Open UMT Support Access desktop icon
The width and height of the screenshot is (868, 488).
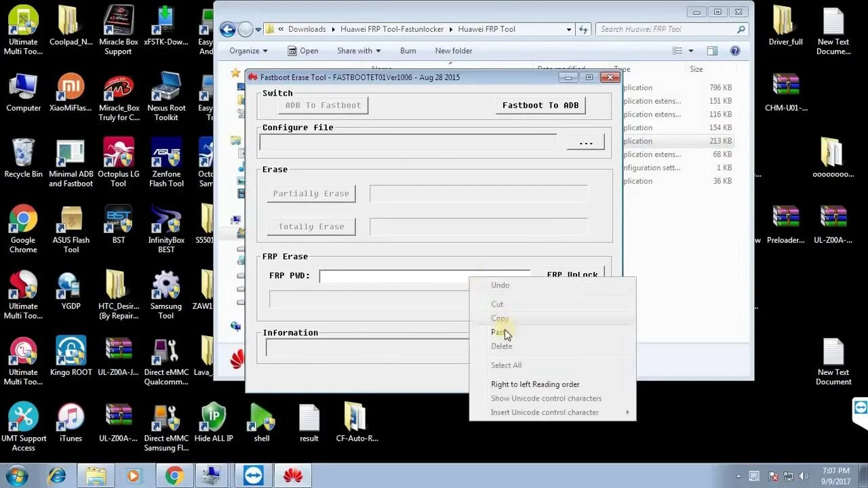click(x=23, y=427)
